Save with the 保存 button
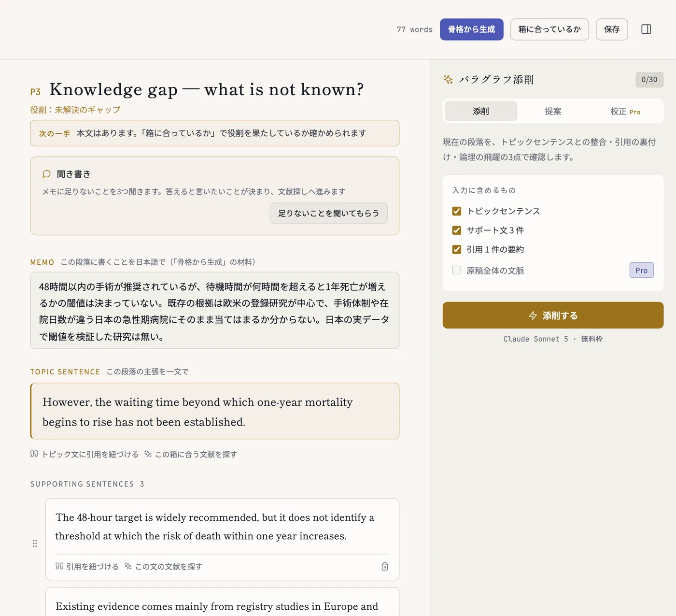The width and height of the screenshot is (676, 616). click(x=612, y=29)
